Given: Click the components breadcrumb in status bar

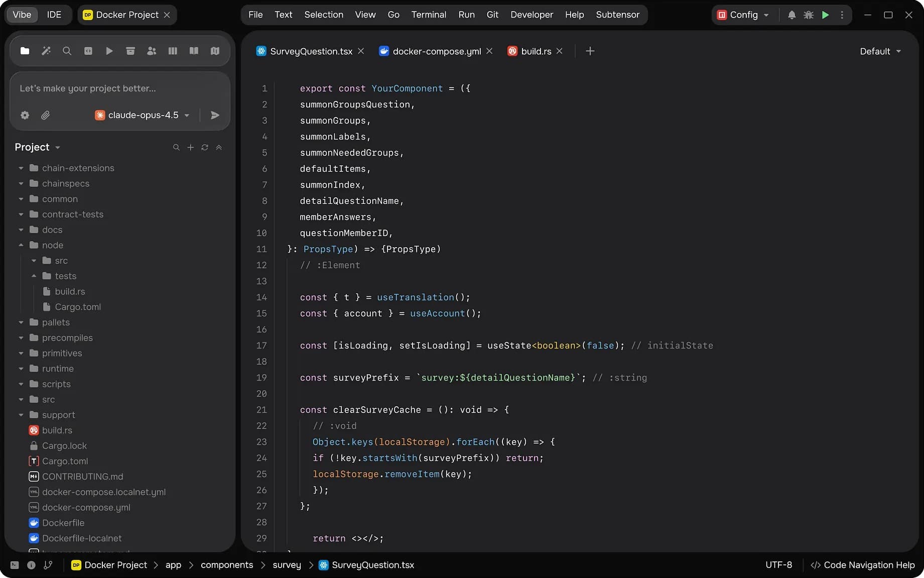Looking at the screenshot, I should click(x=227, y=565).
